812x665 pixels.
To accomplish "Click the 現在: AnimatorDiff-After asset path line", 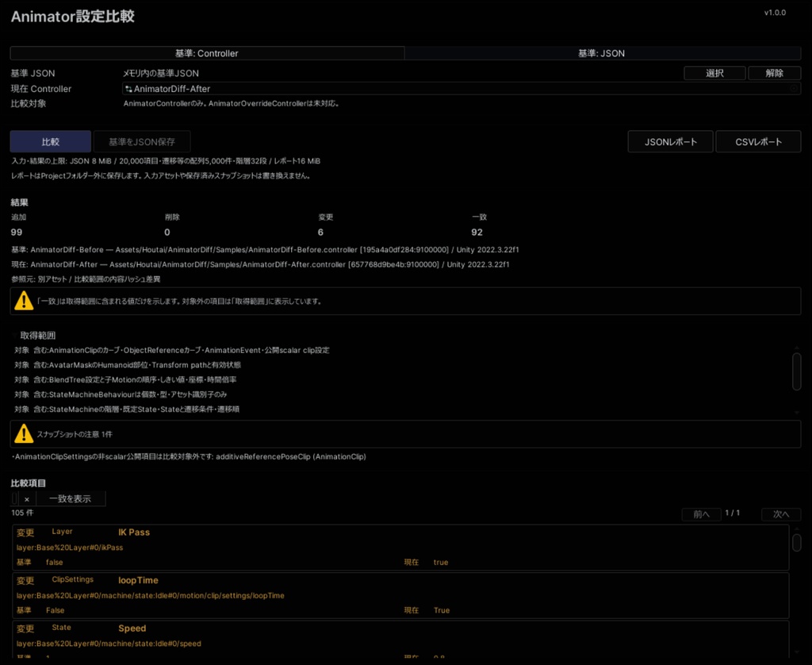I will (x=260, y=264).
